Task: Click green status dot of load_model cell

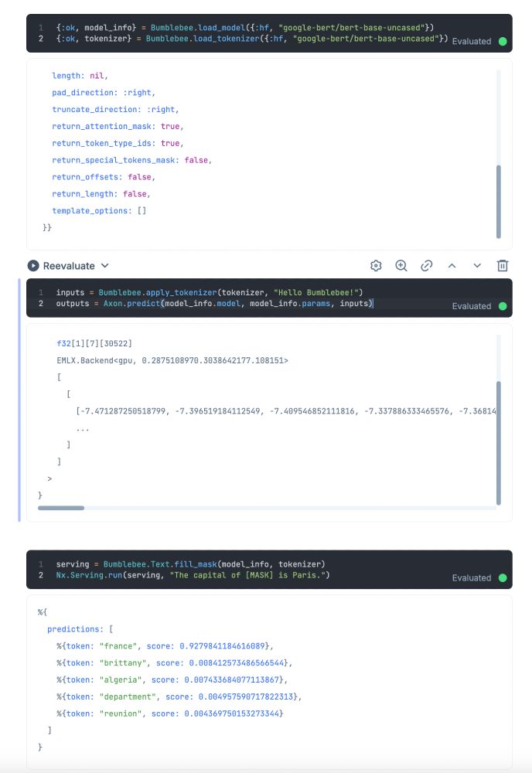Action: (x=503, y=42)
